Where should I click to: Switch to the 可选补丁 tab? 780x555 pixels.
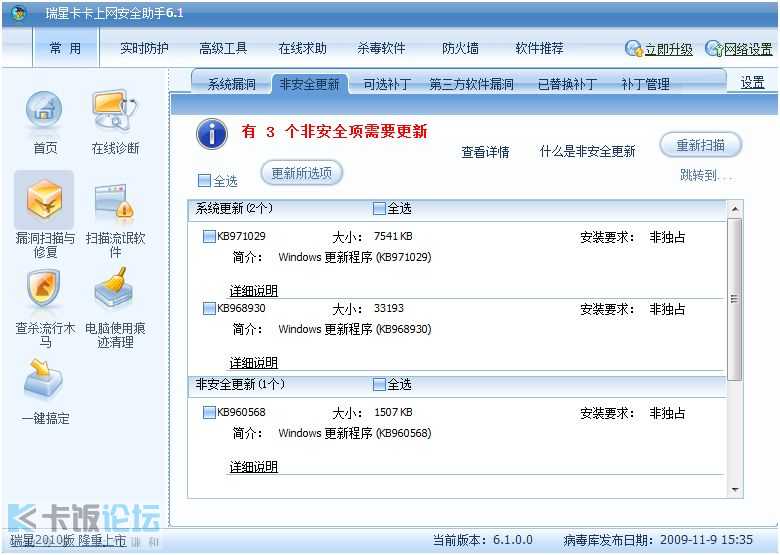pos(387,84)
